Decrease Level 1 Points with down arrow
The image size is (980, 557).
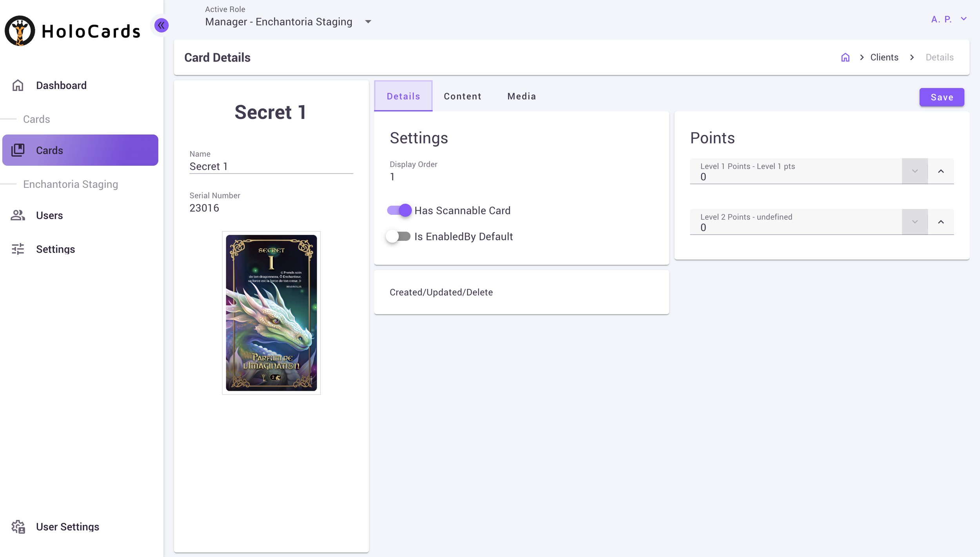coord(915,171)
